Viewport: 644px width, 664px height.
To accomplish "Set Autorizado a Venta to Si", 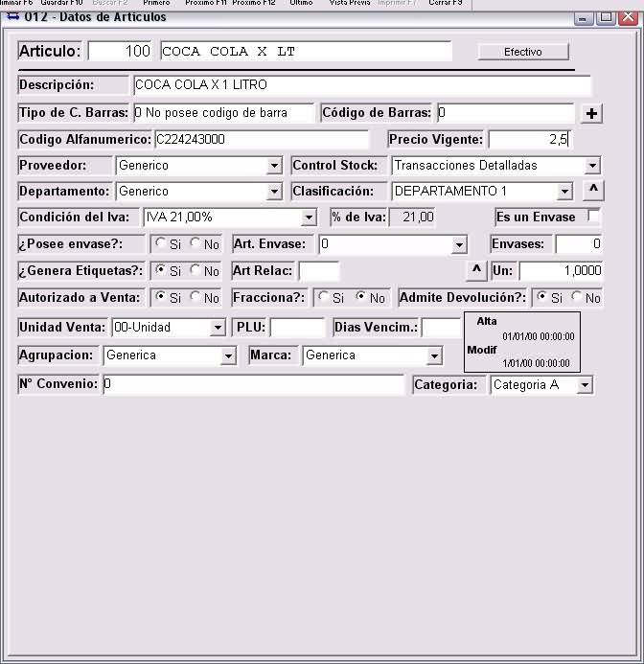I will pos(160,296).
